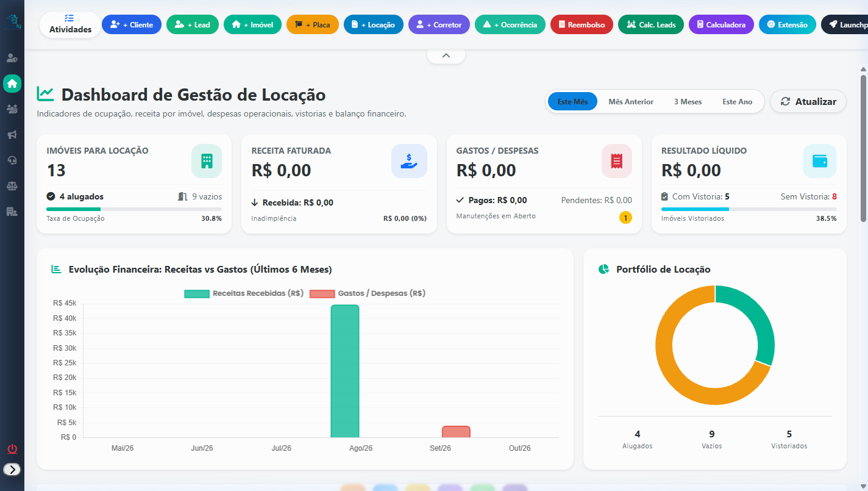This screenshot has width=868, height=491.
Task: Click the + Lead quick action
Action: (x=193, y=24)
